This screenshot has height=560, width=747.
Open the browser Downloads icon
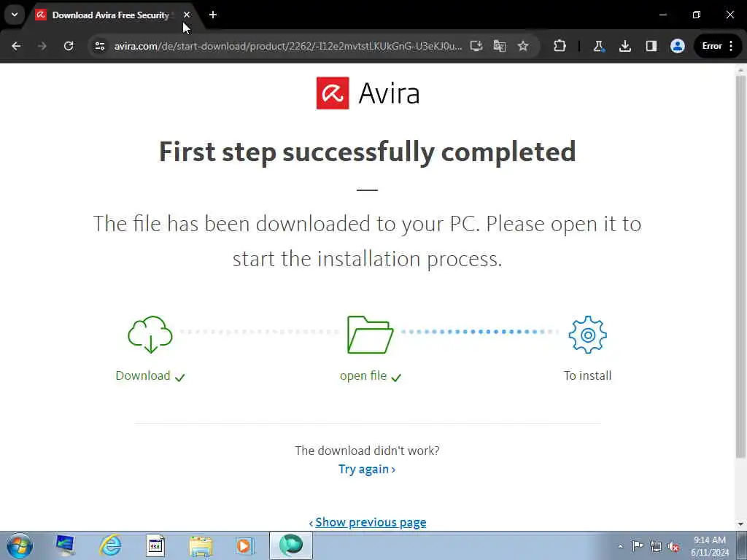pos(625,46)
